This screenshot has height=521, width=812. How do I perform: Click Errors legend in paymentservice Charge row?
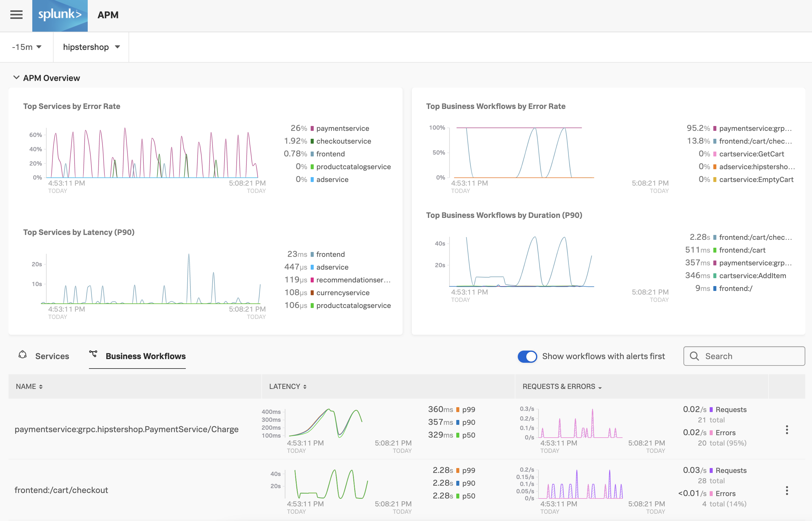[725, 433]
